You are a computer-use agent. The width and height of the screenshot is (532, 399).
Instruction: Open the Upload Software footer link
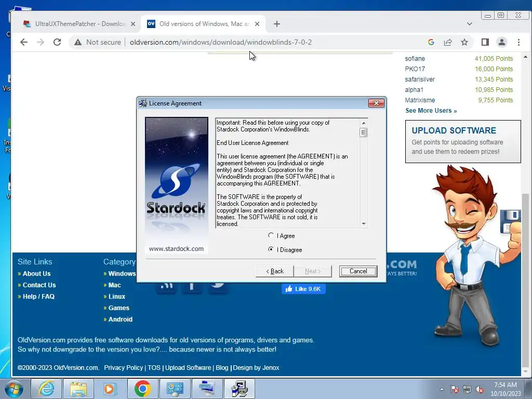188,367
